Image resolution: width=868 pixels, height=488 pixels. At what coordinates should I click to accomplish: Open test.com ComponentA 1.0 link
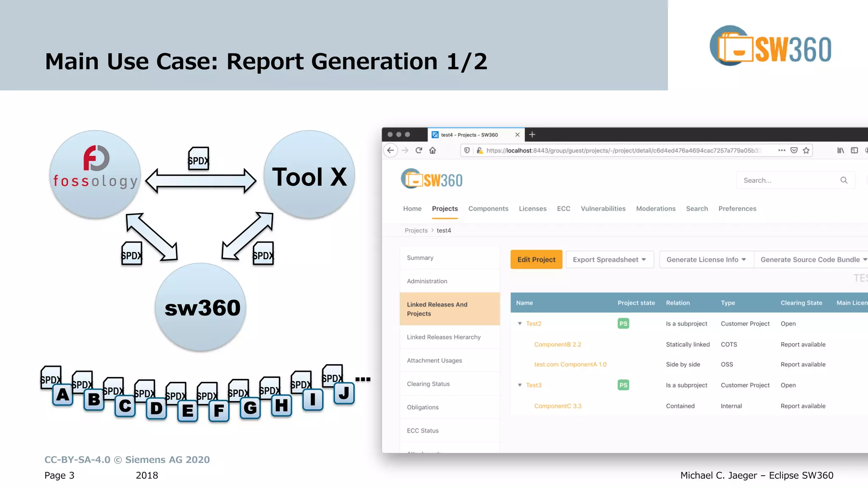[570, 364]
